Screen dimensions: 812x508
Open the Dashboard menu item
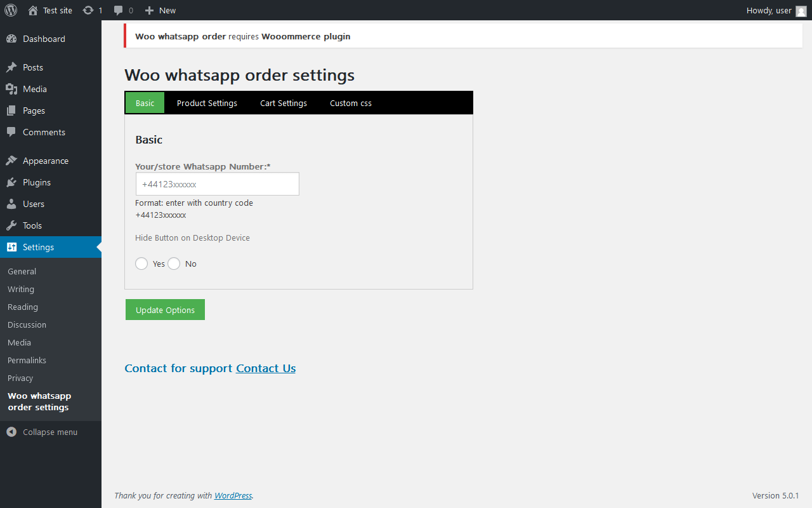pos(51,39)
